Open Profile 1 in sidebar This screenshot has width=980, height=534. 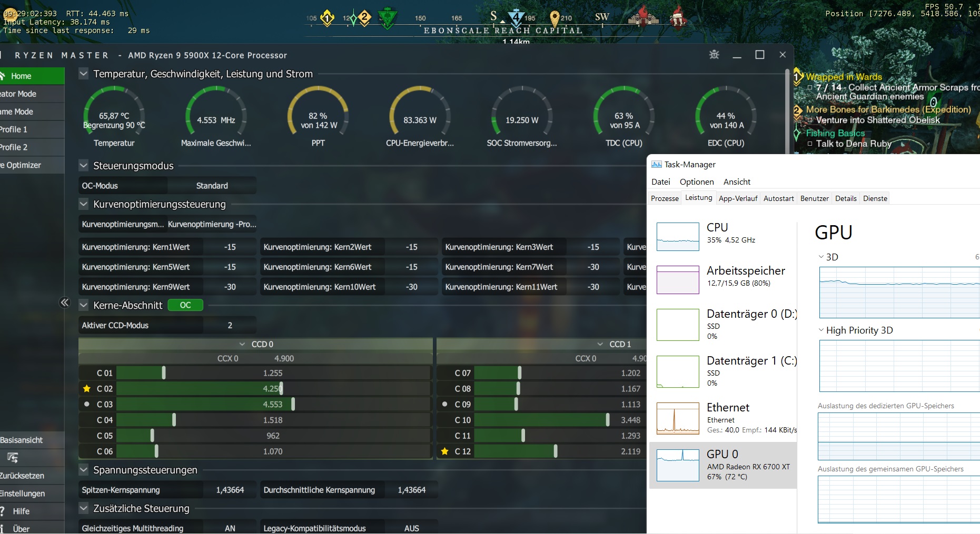point(32,129)
